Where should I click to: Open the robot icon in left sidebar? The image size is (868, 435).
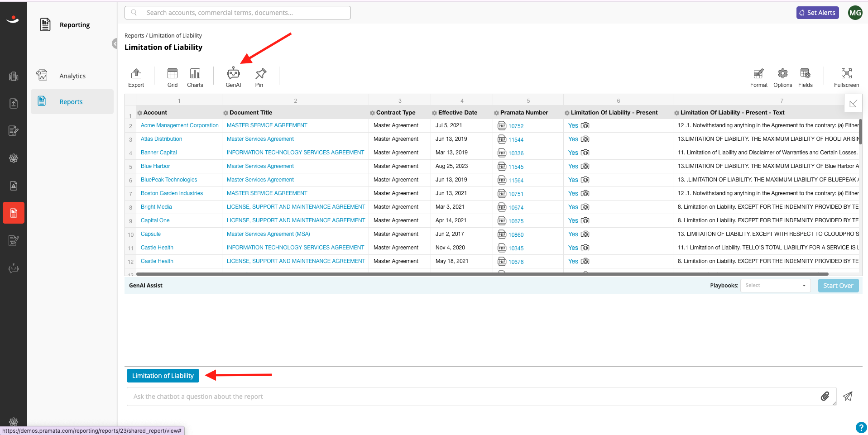[x=14, y=268]
